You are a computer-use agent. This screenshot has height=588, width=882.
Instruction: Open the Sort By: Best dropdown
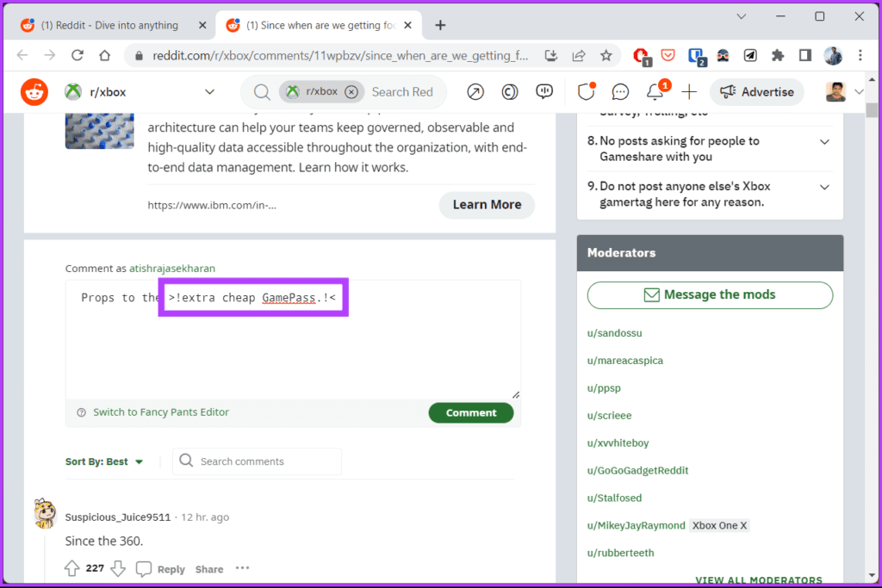[x=104, y=461]
